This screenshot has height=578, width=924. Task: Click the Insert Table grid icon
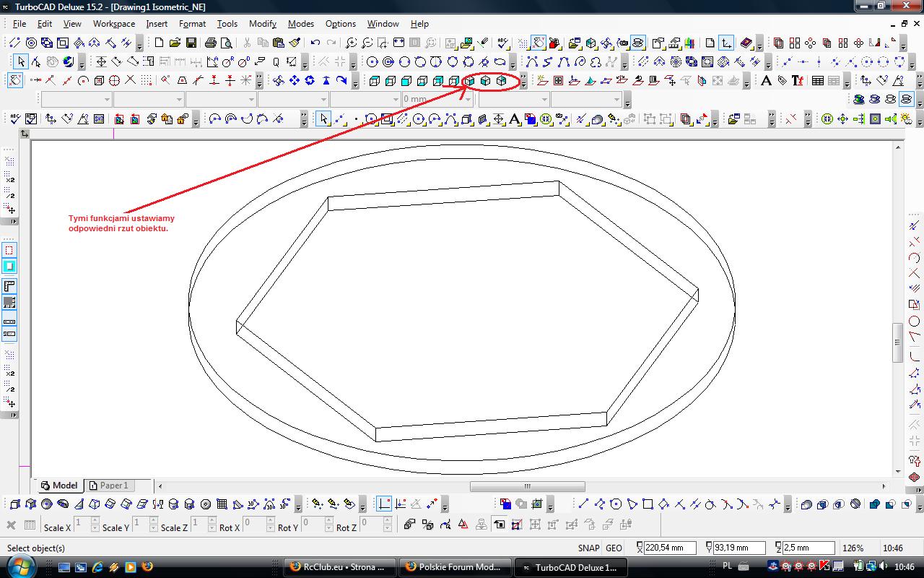point(817,81)
